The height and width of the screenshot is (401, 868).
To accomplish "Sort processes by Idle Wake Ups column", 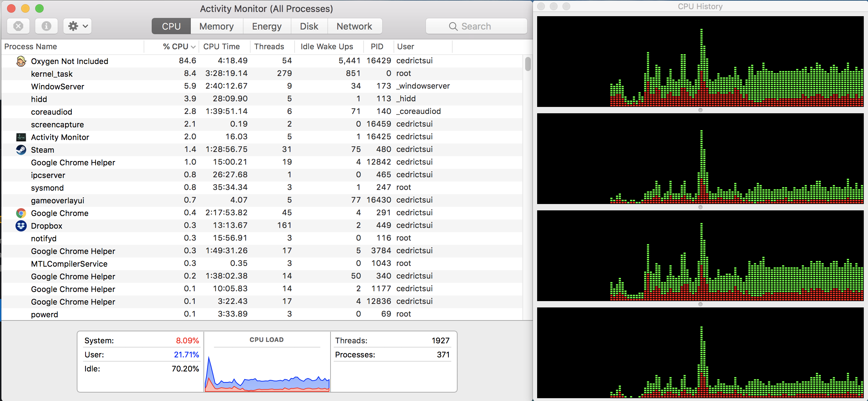I will pos(326,46).
